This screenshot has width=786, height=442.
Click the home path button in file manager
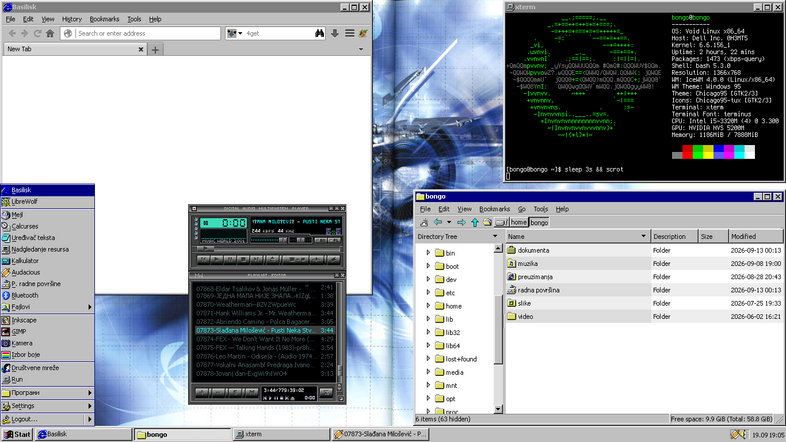pyautogui.click(x=519, y=222)
